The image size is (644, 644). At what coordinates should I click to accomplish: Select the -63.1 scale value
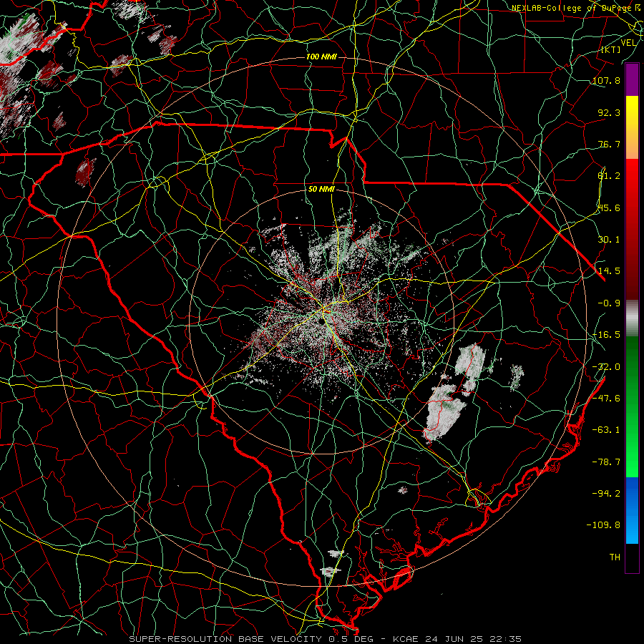tap(606, 430)
